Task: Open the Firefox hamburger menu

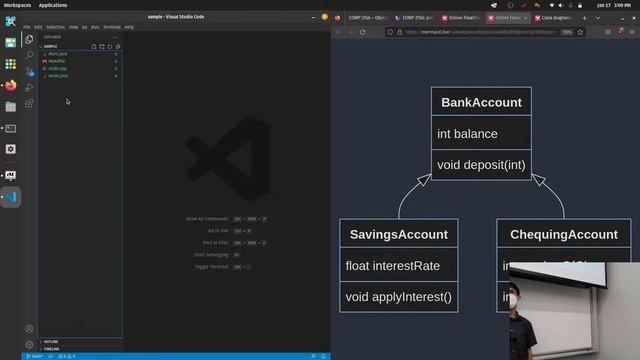Action: [632, 32]
